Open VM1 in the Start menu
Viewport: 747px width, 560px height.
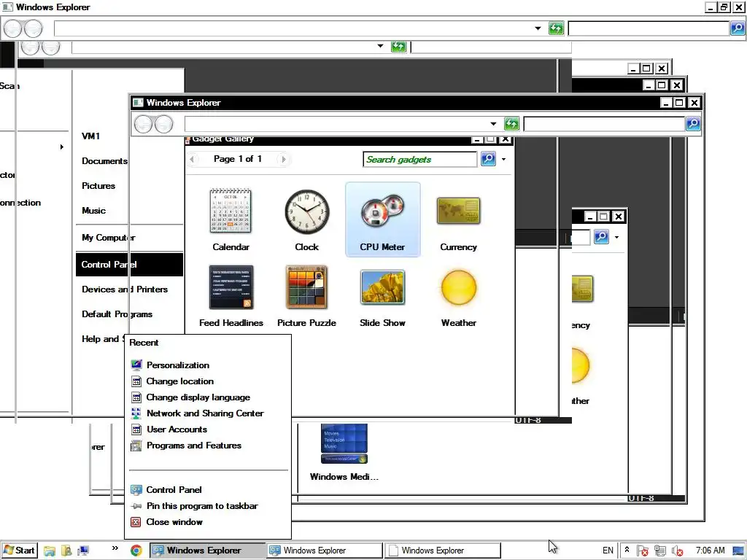pyautogui.click(x=91, y=136)
